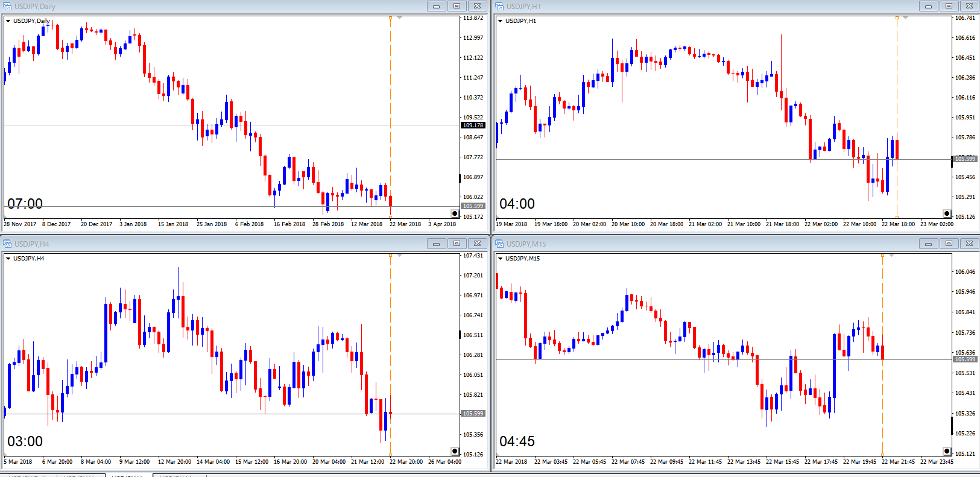Expand the USDJPY,M15 chart dropdown arrow
Screen dimensions: 980x477
click(501, 259)
